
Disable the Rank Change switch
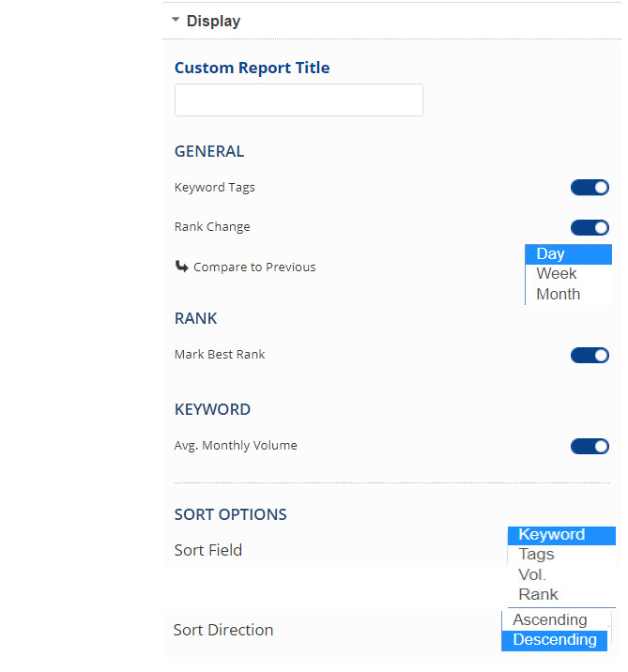(590, 227)
